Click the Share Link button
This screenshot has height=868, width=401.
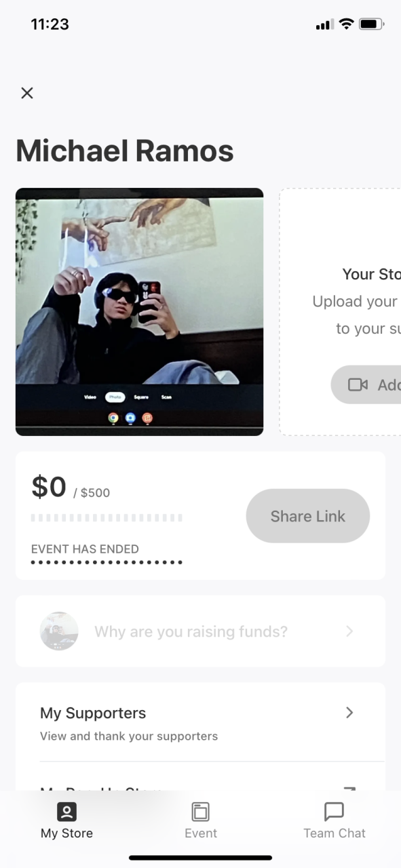point(307,516)
